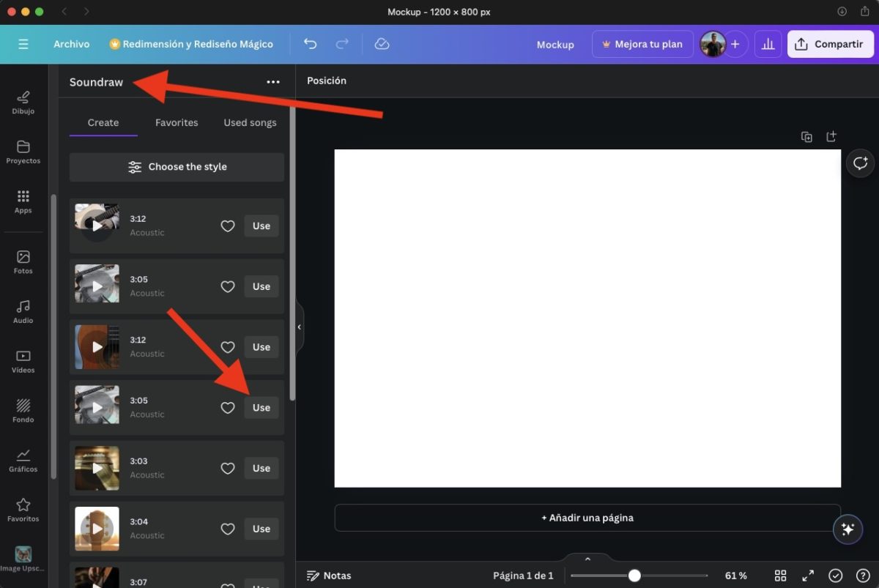Heart the 3:05 Acoustic track
This screenshot has width=879, height=588.
pos(227,286)
